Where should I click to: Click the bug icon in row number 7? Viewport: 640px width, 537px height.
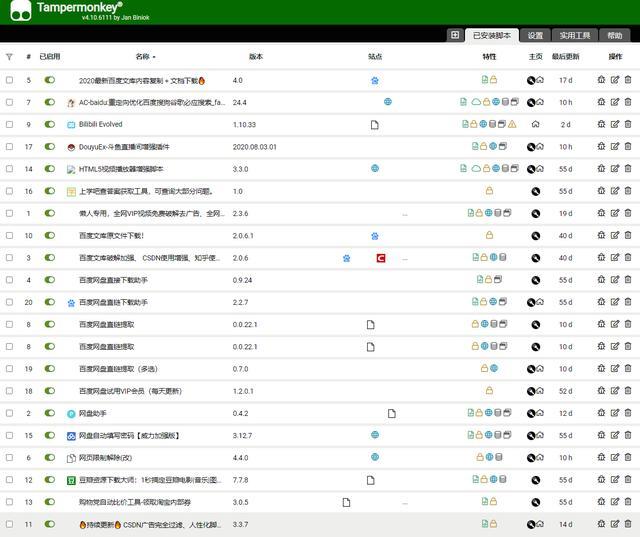click(x=601, y=102)
